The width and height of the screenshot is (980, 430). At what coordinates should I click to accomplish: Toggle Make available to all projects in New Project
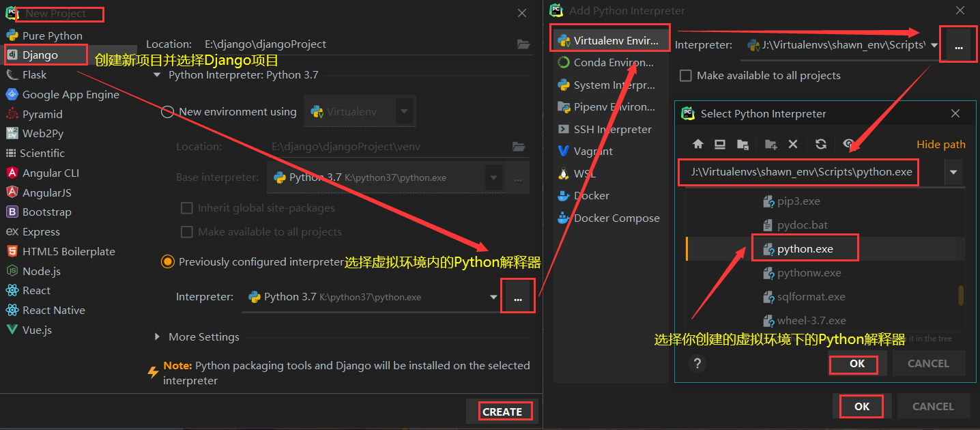tap(186, 232)
